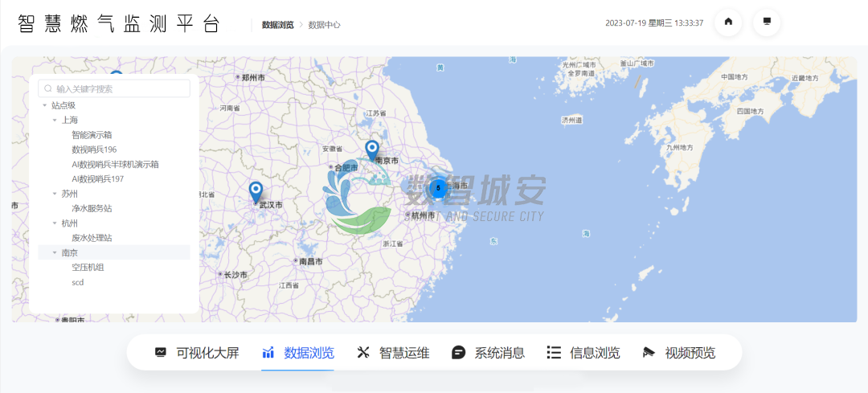Image resolution: width=868 pixels, height=393 pixels.
Task: Click the blue cluster marker numbered 5
Action: tap(438, 187)
